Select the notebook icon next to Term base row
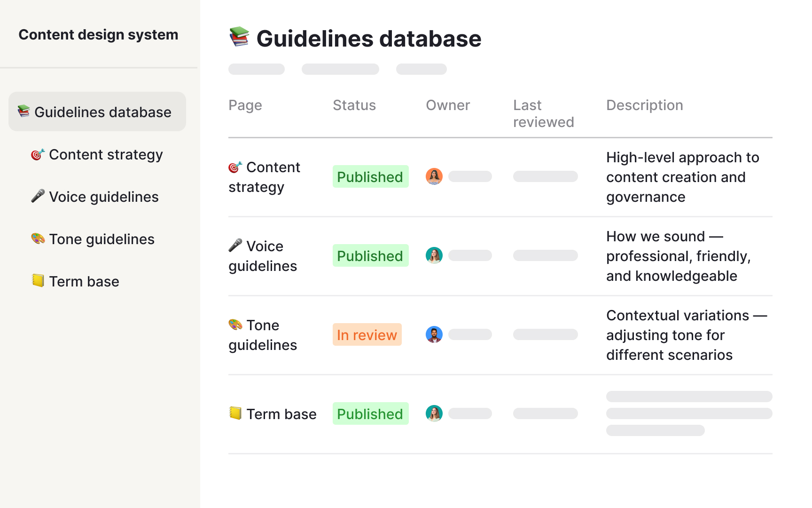Image resolution: width=812 pixels, height=508 pixels. pyautogui.click(x=234, y=414)
